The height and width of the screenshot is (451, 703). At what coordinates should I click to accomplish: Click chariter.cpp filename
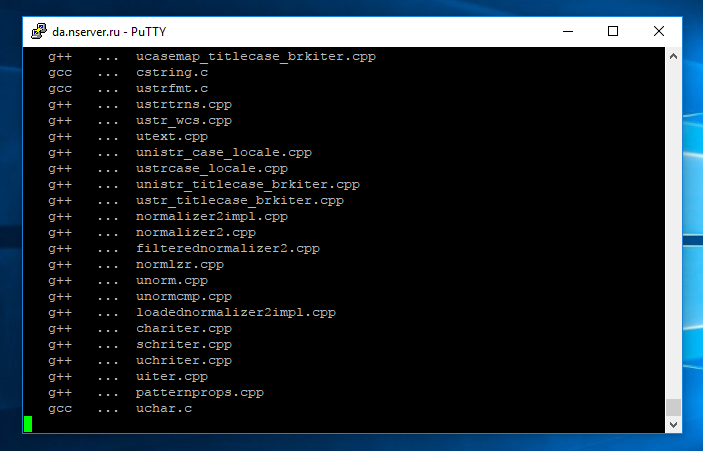click(x=184, y=329)
